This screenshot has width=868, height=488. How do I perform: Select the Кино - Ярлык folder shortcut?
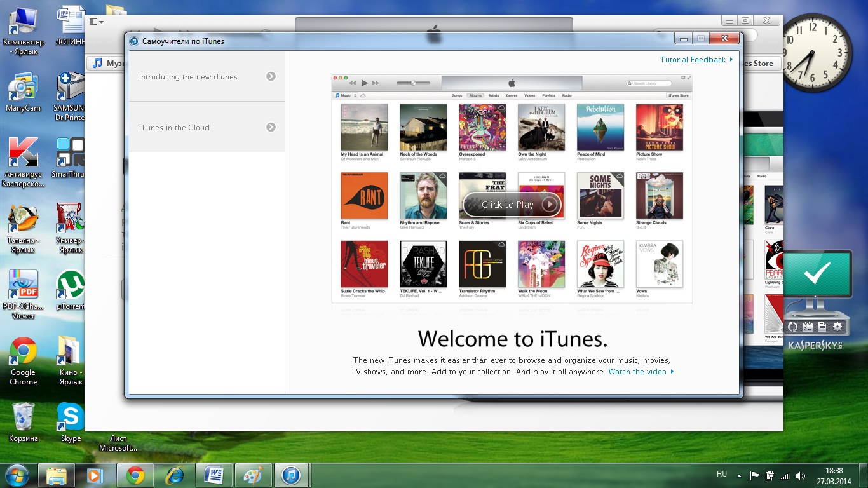tap(70, 361)
